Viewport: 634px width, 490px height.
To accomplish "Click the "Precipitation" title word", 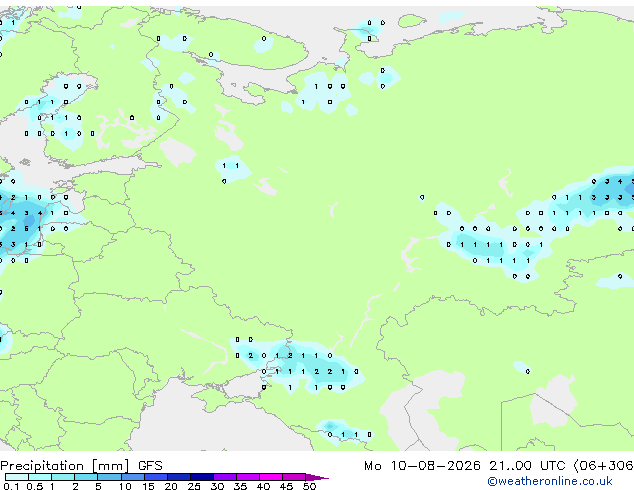I will click(42, 466).
